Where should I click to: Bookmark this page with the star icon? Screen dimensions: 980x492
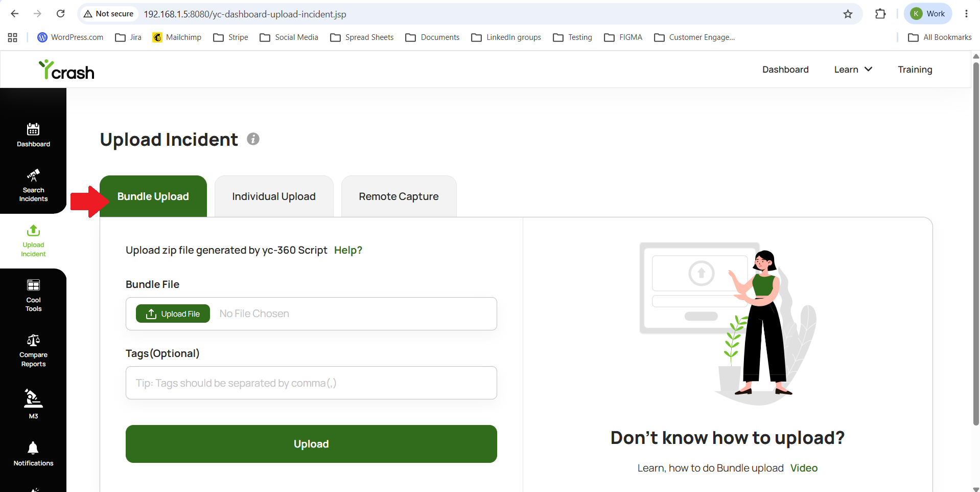point(848,14)
